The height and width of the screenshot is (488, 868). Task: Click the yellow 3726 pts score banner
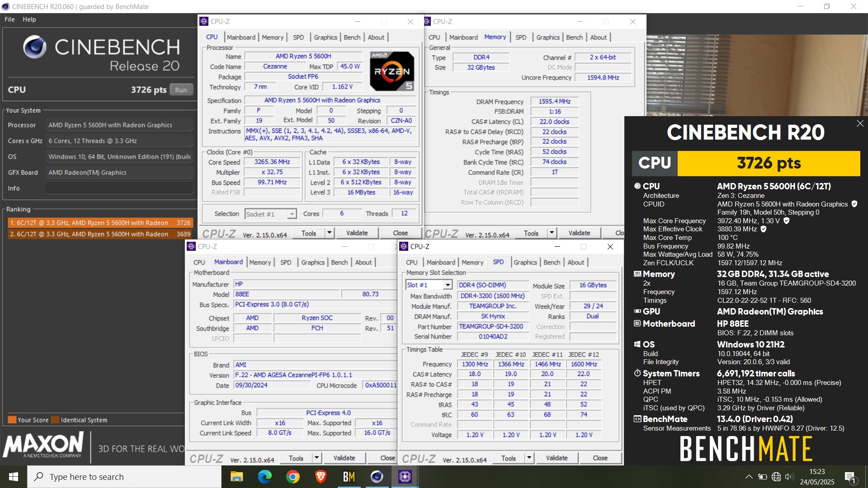[x=769, y=163]
